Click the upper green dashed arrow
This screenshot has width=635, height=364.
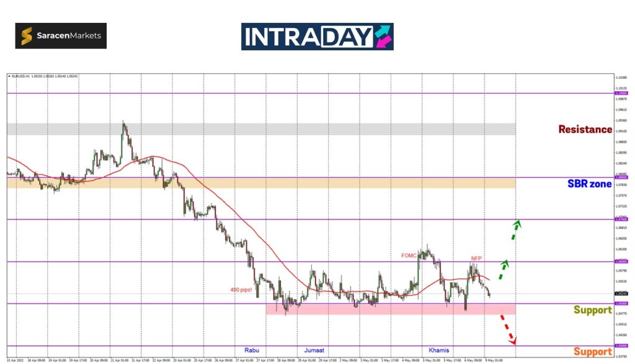[x=515, y=229]
